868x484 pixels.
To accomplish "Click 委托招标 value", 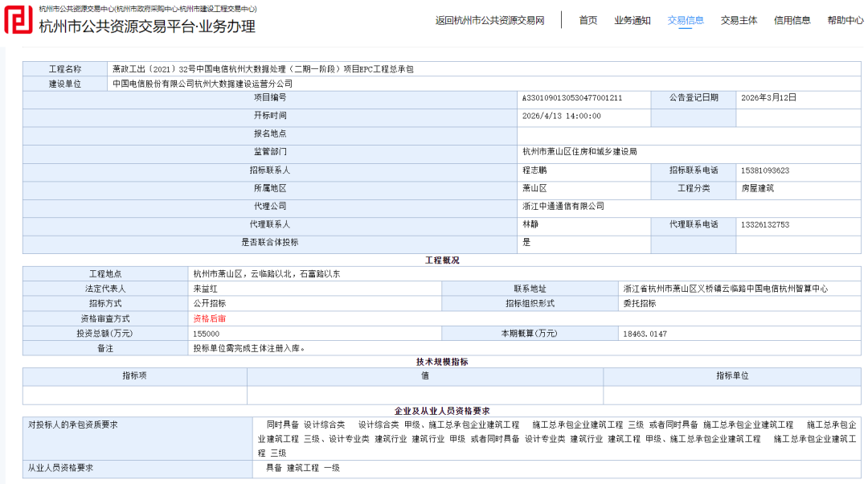I will 640,303.
